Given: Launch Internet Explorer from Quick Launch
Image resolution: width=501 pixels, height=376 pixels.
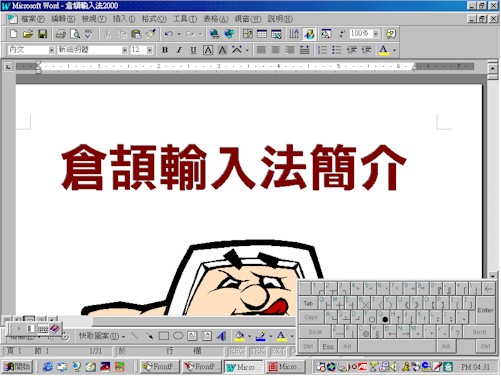Looking at the screenshot, I should pos(48,367).
